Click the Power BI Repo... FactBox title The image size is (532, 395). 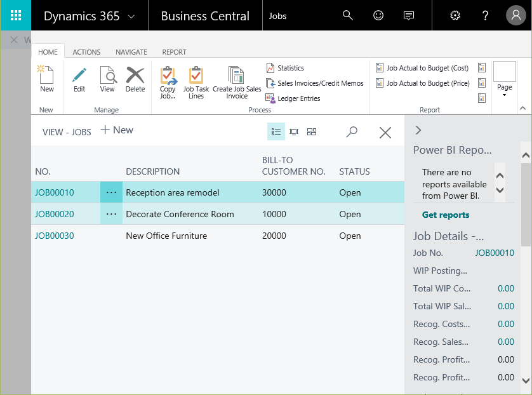point(452,150)
